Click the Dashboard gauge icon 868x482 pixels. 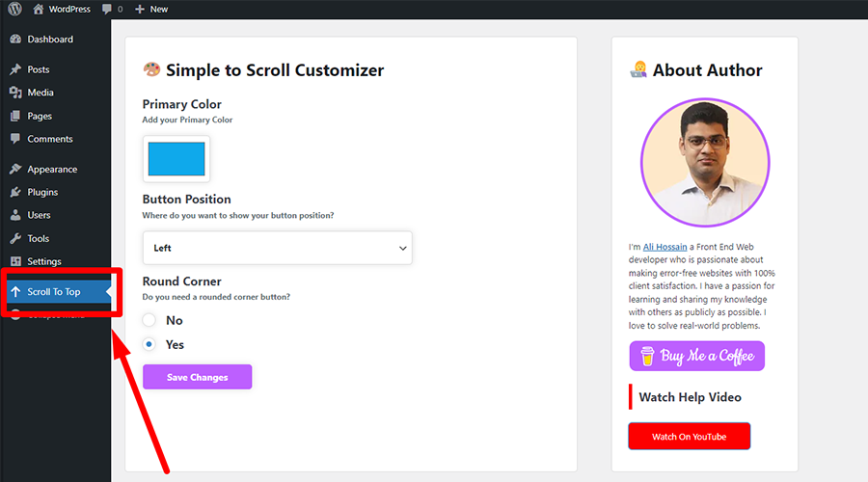point(15,40)
